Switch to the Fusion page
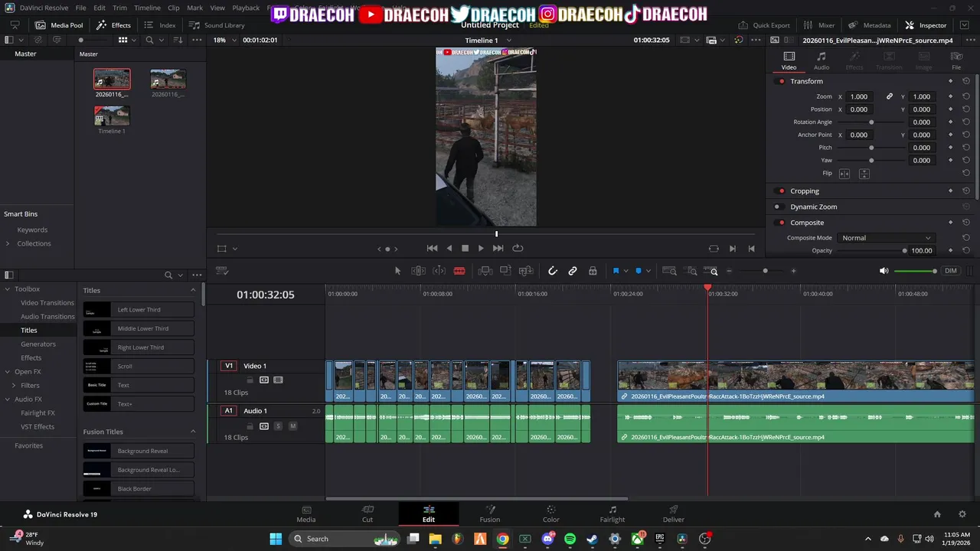This screenshot has height=551, width=980. click(490, 514)
